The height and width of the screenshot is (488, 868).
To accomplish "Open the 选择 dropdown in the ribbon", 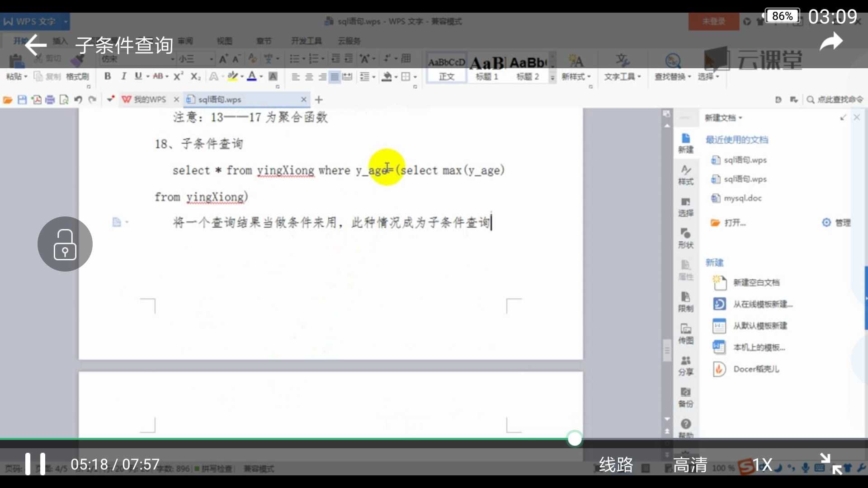I will point(708,76).
